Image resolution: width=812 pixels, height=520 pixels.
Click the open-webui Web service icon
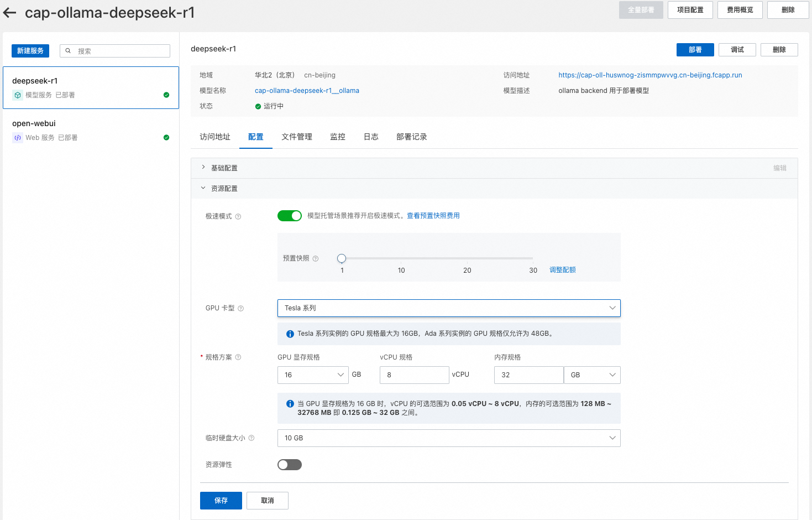click(18, 138)
